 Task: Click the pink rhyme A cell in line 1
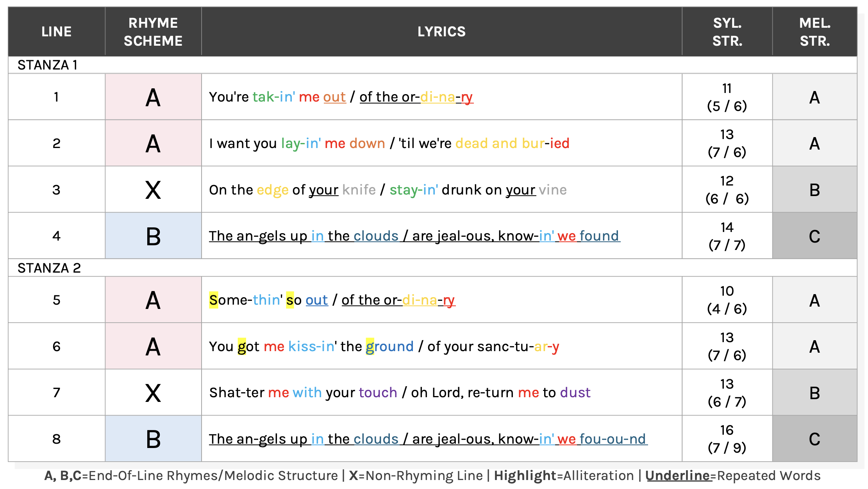tap(153, 97)
